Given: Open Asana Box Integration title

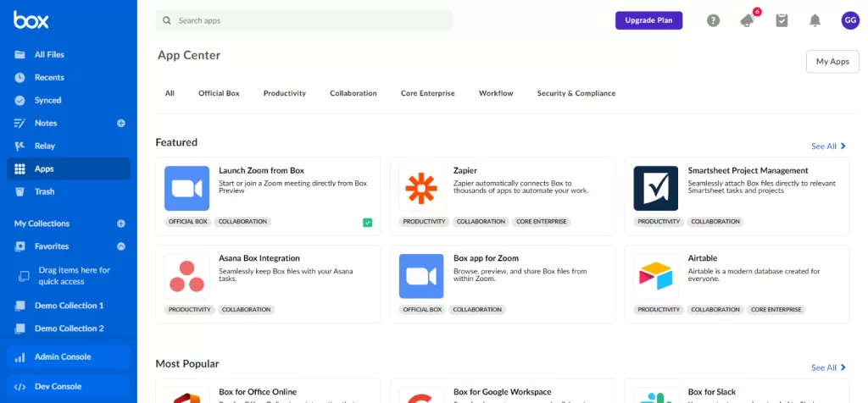Looking at the screenshot, I should [x=259, y=258].
